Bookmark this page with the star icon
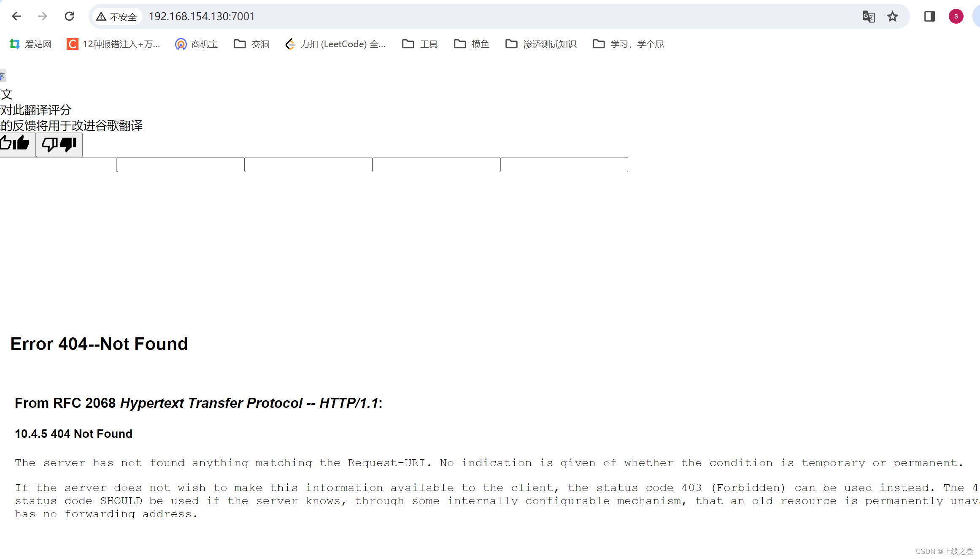The width and height of the screenshot is (980, 559). [893, 16]
